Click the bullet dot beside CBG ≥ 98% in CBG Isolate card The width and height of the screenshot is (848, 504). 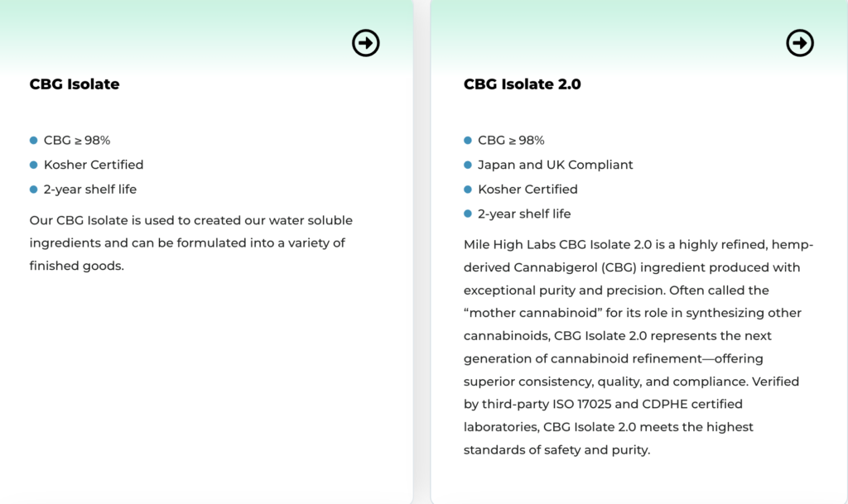(x=34, y=141)
